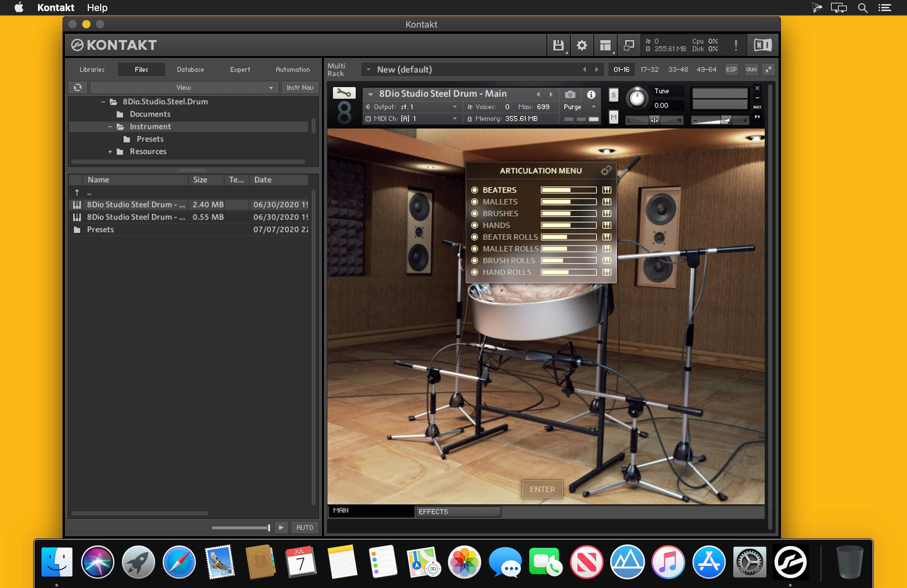Toggle the BRUSH ROLLS articulation radio
This screenshot has height=588, width=907.
(x=475, y=260)
